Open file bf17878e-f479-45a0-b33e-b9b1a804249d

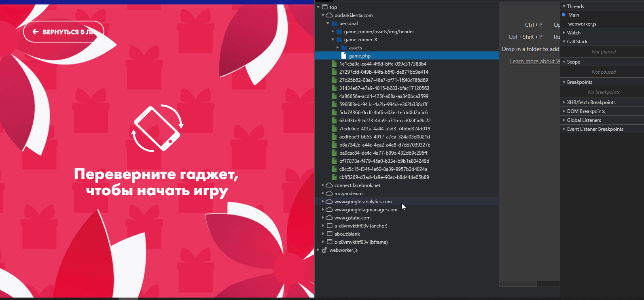[x=384, y=161]
